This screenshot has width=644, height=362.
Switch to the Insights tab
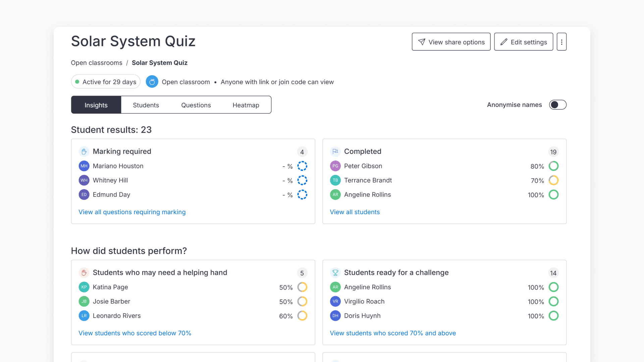click(96, 105)
